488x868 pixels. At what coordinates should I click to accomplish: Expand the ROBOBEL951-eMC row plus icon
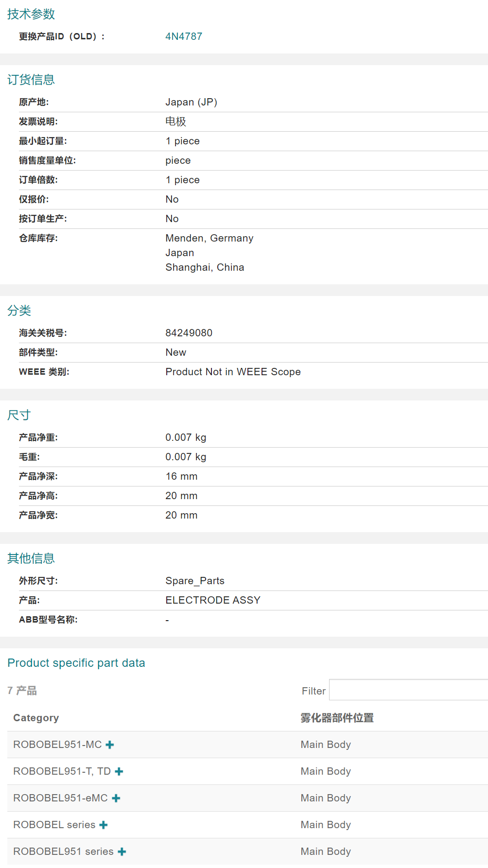[x=116, y=798]
